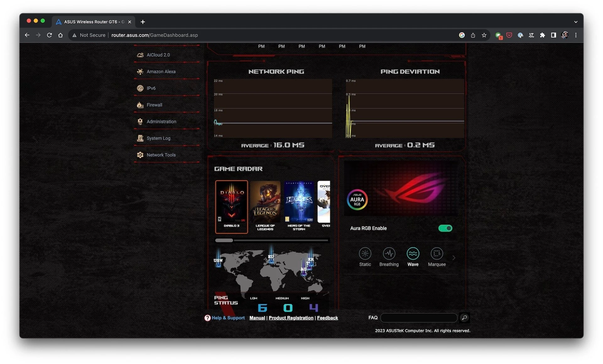This screenshot has width=603, height=364.
Task: Open the Feedback link
Action: click(x=328, y=318)
